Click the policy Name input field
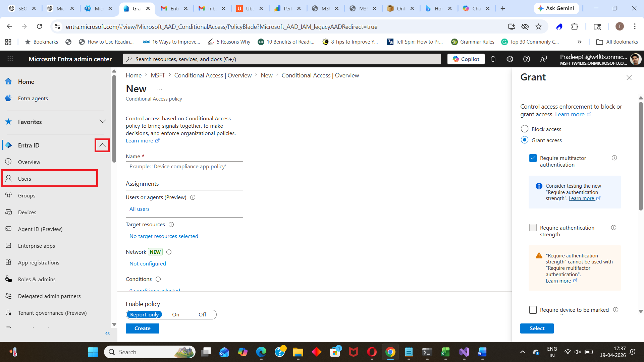This screenshot has width=644, height=362. point(184,167)
